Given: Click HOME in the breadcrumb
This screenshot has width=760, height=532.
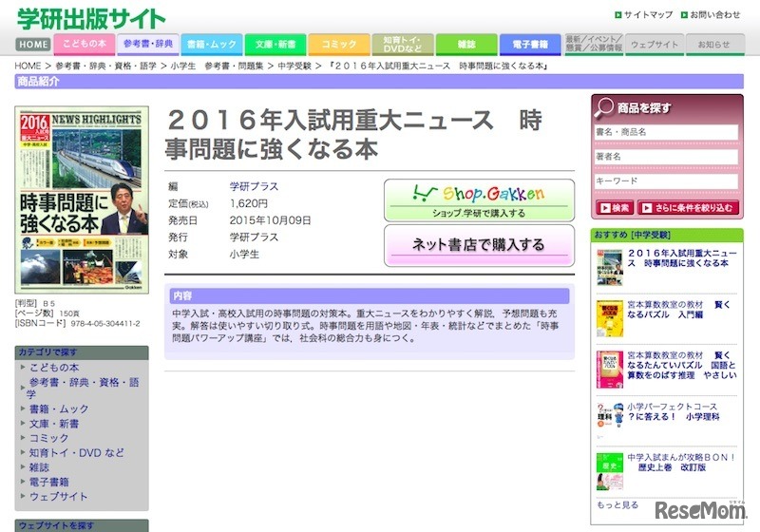Looking at the screenshot, I should tap(28, 66).
